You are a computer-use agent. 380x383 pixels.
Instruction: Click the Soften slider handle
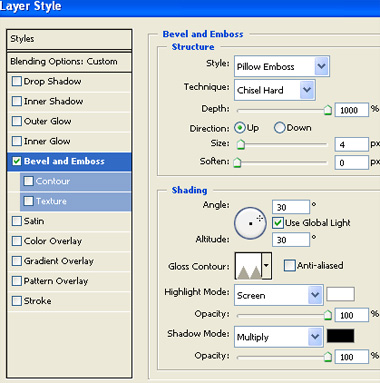point(237,163)
